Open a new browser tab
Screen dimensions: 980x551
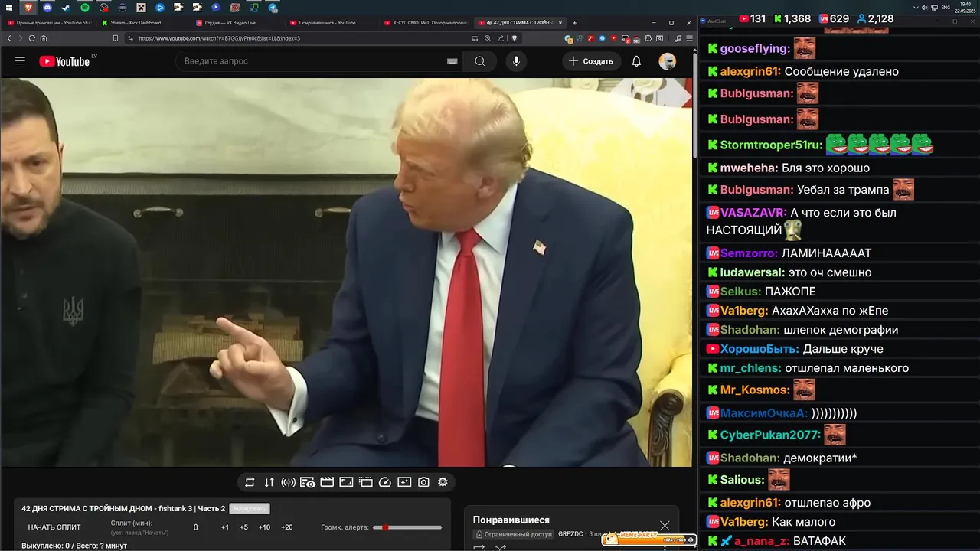coord(575,23)
